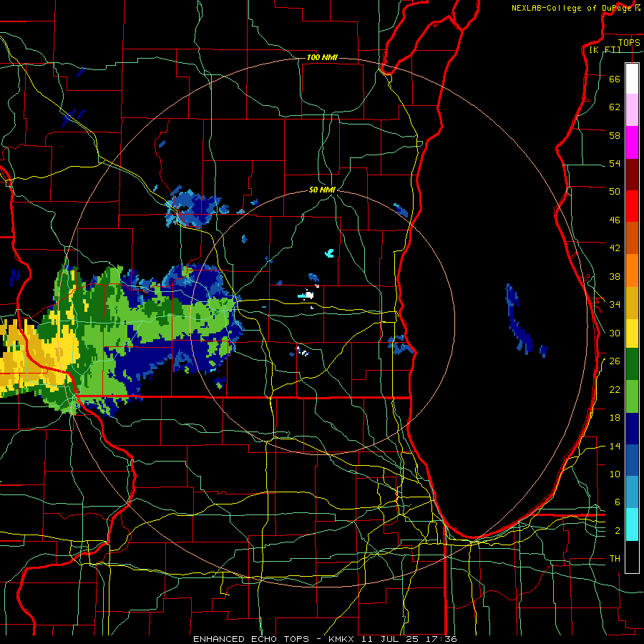This screenshot has width=644, height=644.
Task: Select the dark green legend swatch
Action: tap(632, 364)
